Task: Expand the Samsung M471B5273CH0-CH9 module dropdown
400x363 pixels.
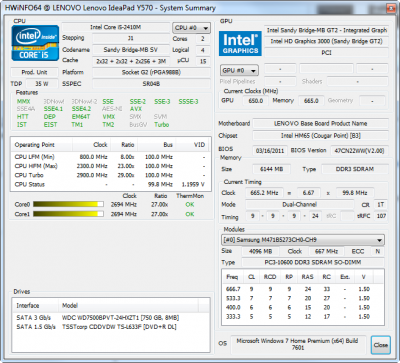Action: tap(303, 240)
